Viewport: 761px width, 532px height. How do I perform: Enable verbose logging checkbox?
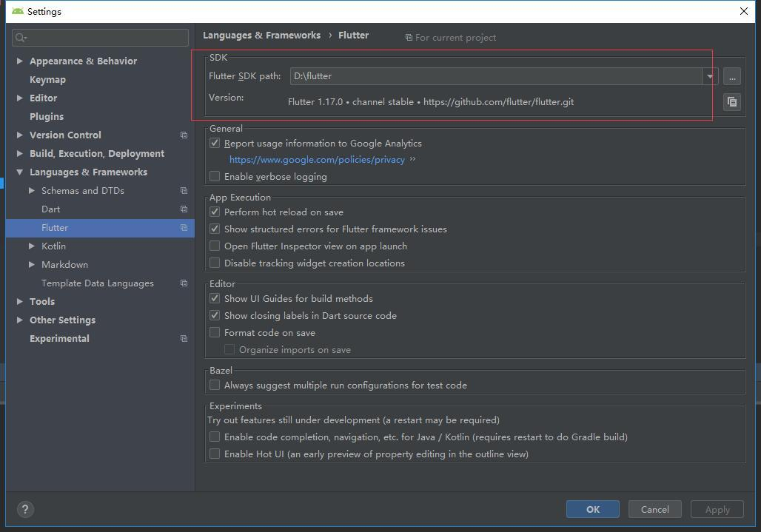(x=215, y=176)
